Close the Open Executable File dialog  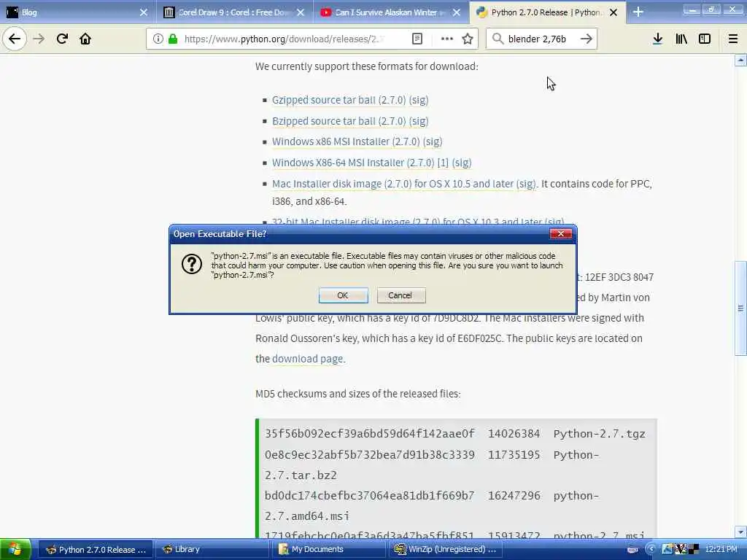(x=561, y=234)
